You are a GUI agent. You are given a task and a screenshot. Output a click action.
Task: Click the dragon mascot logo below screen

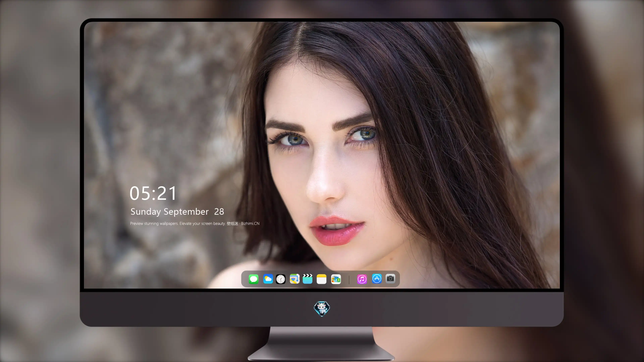tap(322, 309)
